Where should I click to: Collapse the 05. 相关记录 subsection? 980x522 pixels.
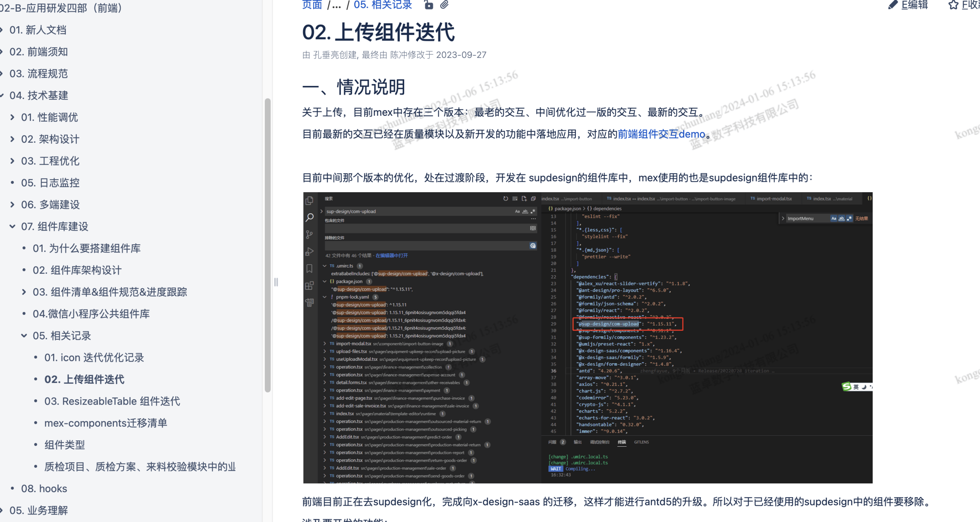pyautogui.click(x=24, y=336)
